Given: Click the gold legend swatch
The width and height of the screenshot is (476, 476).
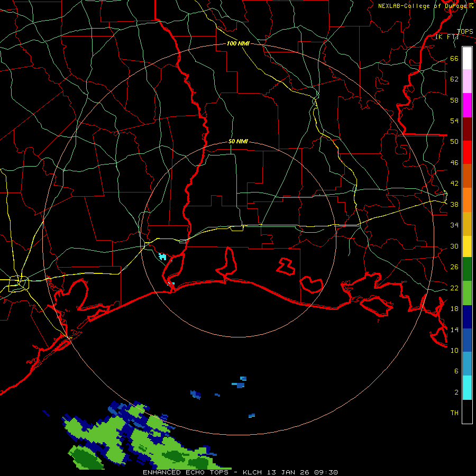Looking at the screenshot, I should coord(467,224).
